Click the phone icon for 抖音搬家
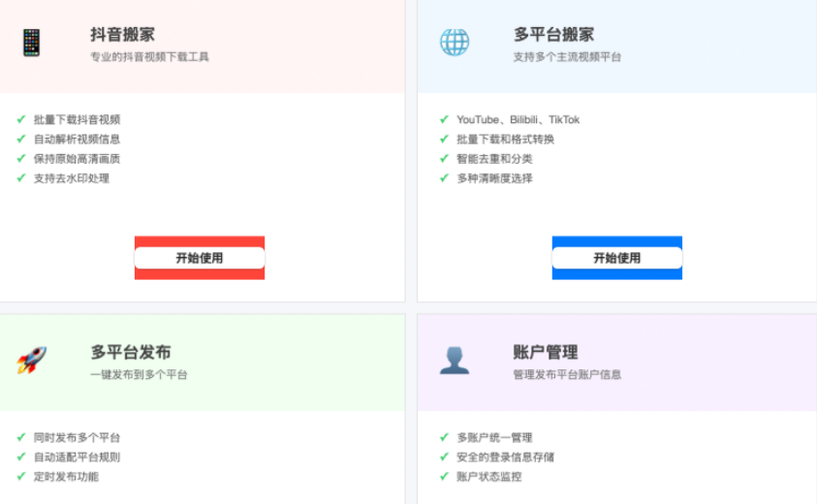 click(31, 43)
